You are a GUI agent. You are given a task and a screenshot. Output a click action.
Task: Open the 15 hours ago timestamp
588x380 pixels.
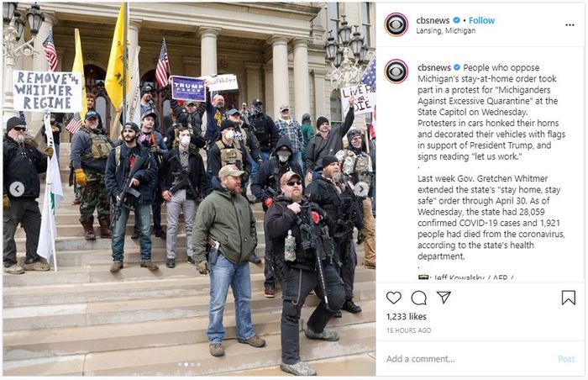(x=409, y=330)
